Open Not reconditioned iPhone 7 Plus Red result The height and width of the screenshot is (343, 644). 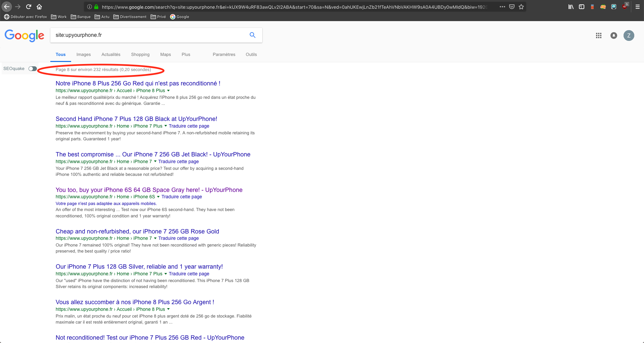[150, 338]
